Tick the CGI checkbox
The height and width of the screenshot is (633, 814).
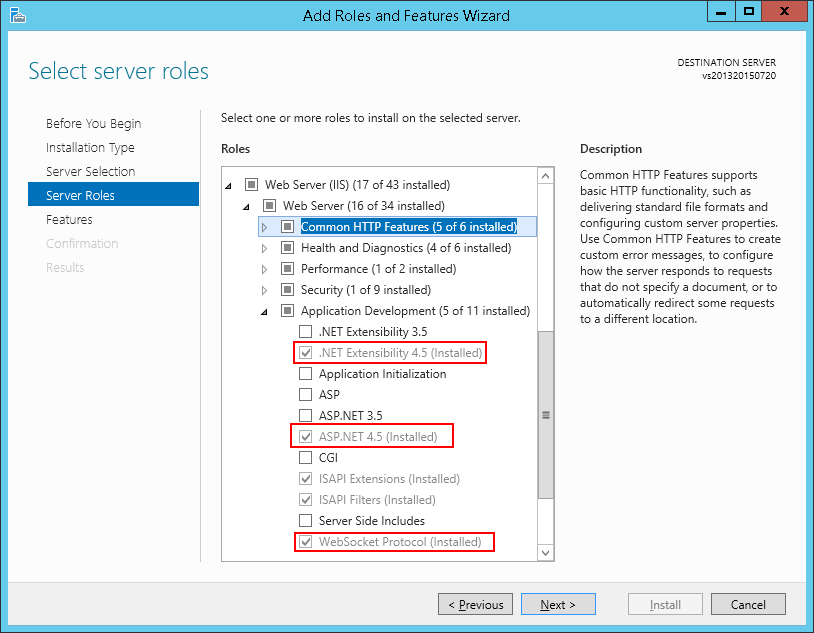[x=305, y=457]
